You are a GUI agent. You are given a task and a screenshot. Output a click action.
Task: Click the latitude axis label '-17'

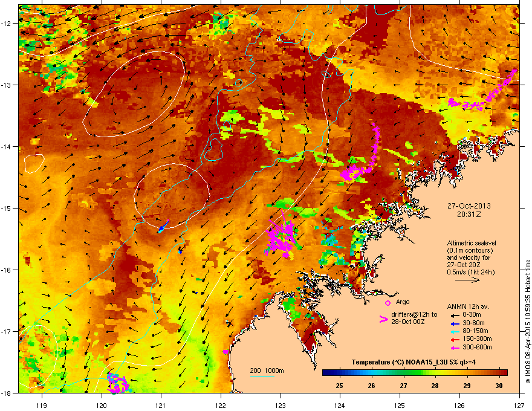(x=6, y=331)
